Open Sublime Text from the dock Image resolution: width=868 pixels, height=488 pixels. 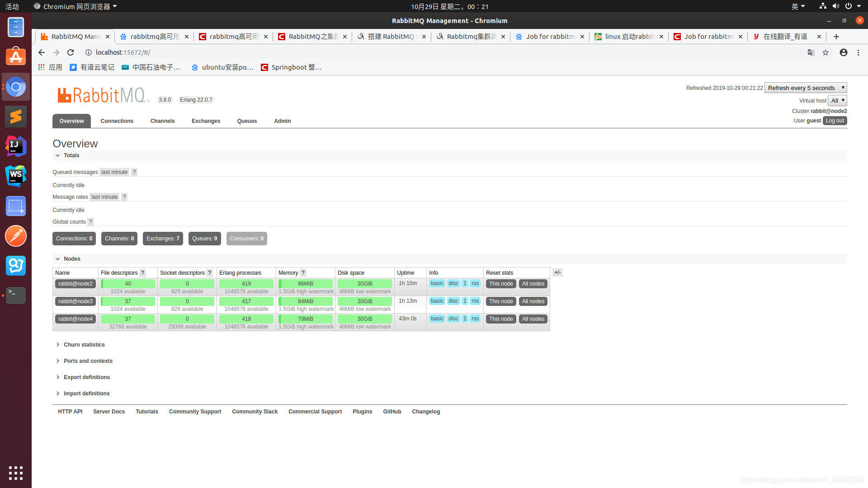(16, 117)
